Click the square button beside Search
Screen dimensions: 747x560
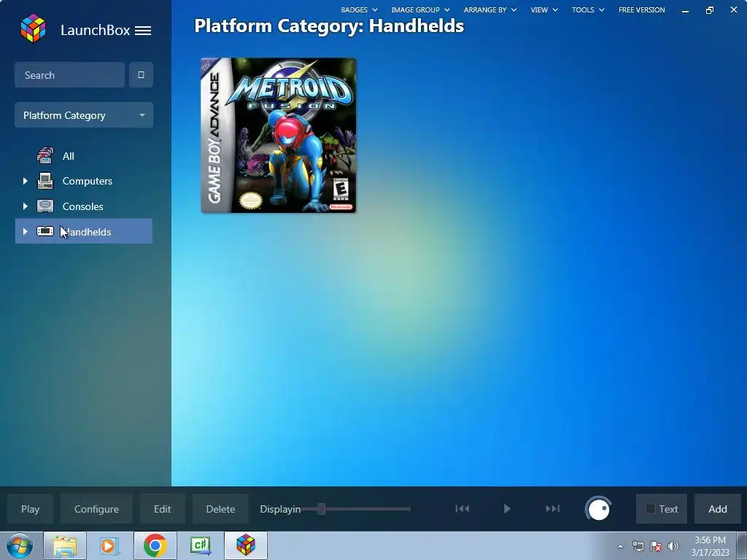tap(141, 75)
